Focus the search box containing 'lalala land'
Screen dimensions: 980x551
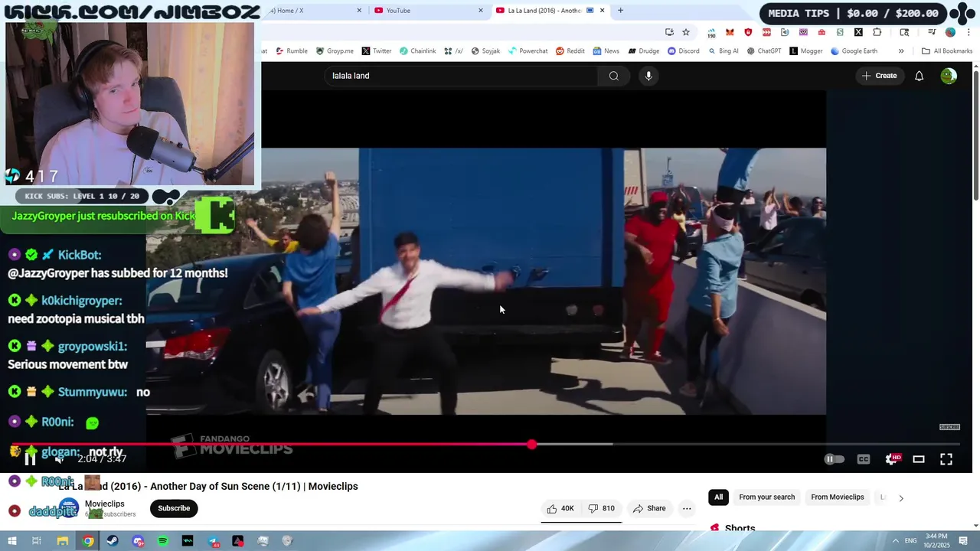pos(461,76)
